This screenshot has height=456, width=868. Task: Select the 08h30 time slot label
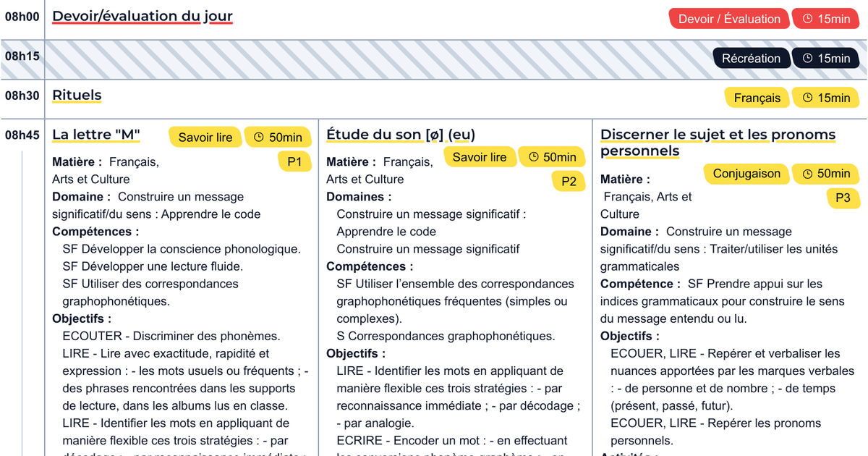20,95
